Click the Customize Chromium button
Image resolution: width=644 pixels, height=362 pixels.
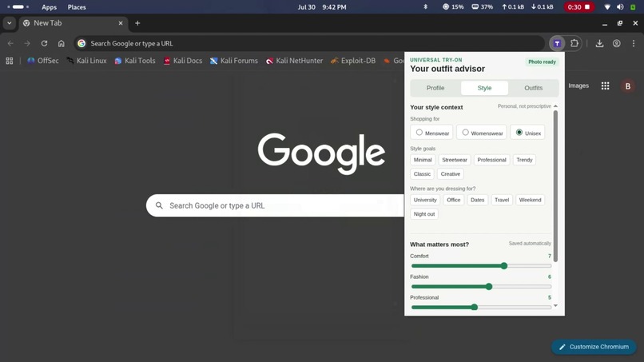click(x=594, y=347)
